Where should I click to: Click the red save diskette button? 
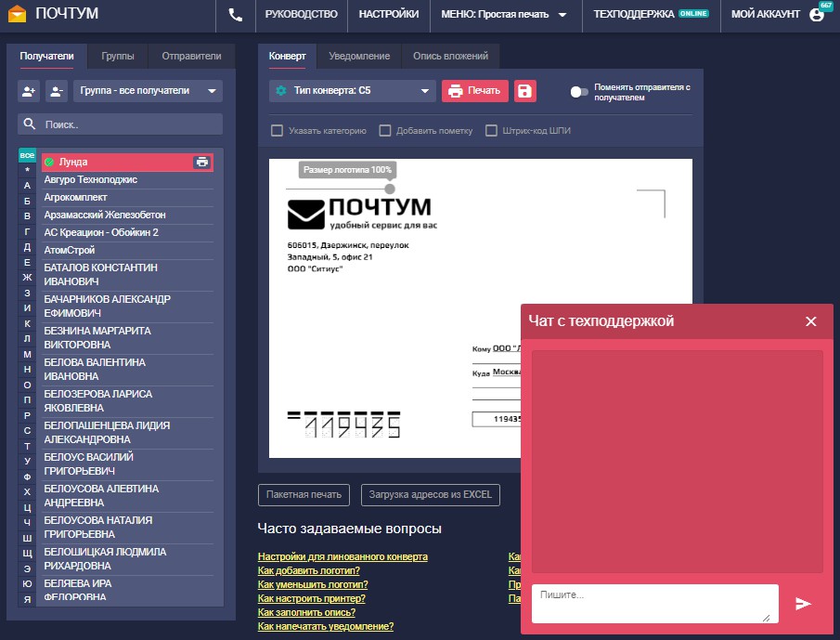[x=525, y=91]
